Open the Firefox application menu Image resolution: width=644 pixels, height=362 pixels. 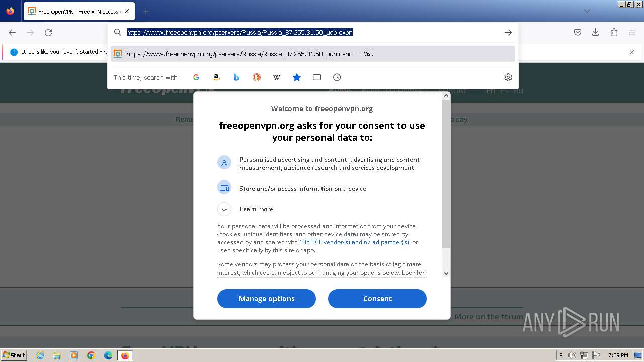(x=632, y=32)
